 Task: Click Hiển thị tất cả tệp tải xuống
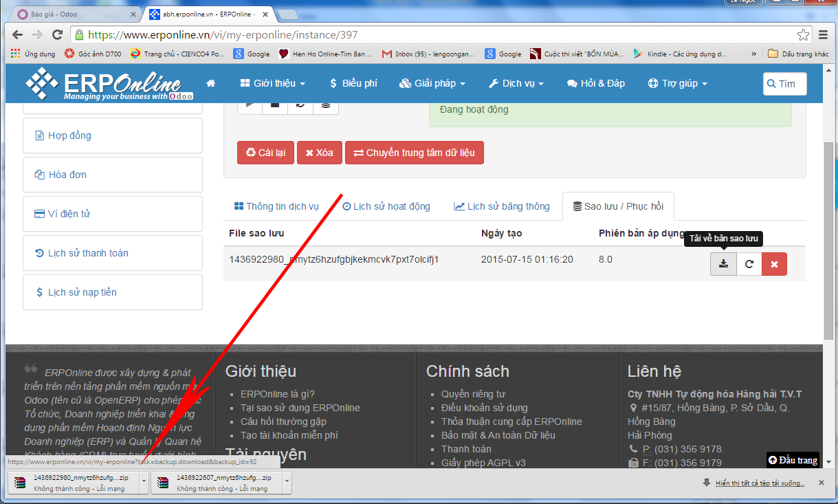[760, 483]
